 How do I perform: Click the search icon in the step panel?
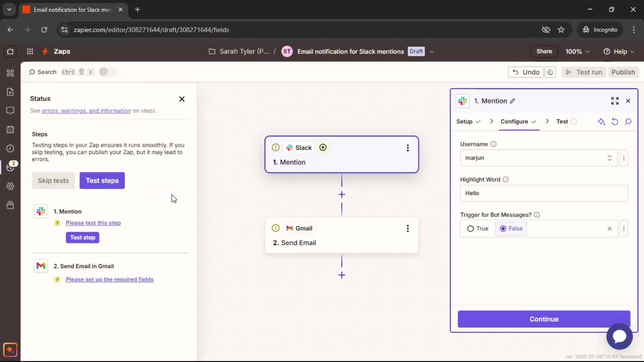[x=628, y=122]
